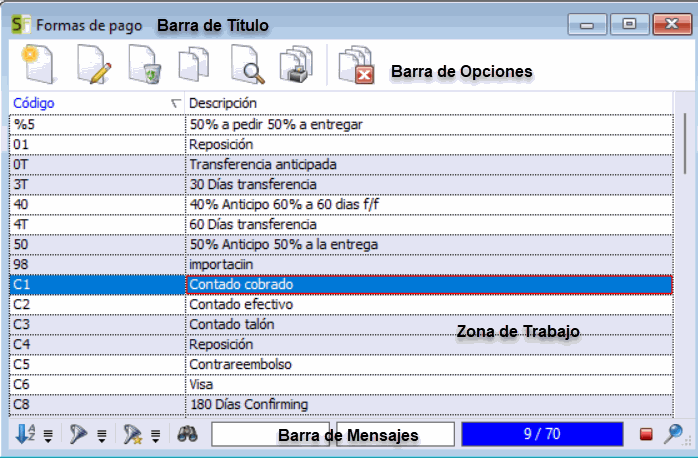Open dropdown next to starred funnel icon
This screenshot has width=698, height=458.
[155, 436]
